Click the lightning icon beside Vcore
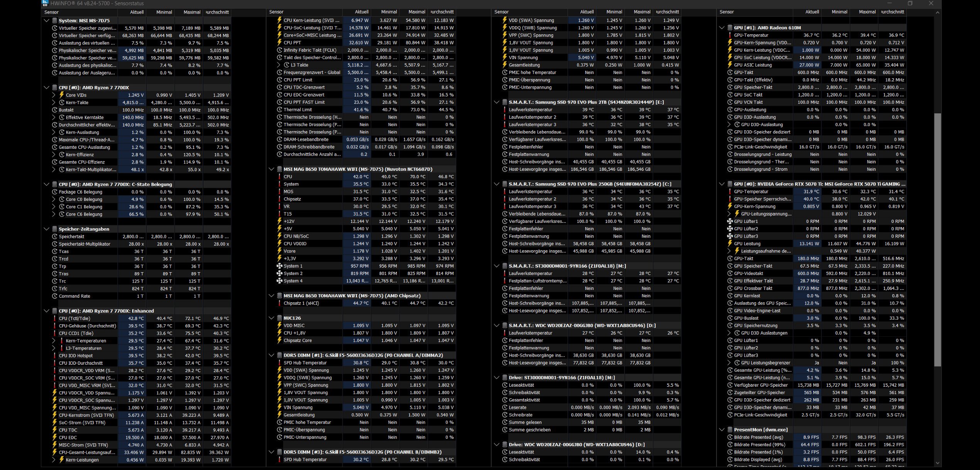Image resolution: width=980 pixels, height=470 pixels. pos(280,251)
